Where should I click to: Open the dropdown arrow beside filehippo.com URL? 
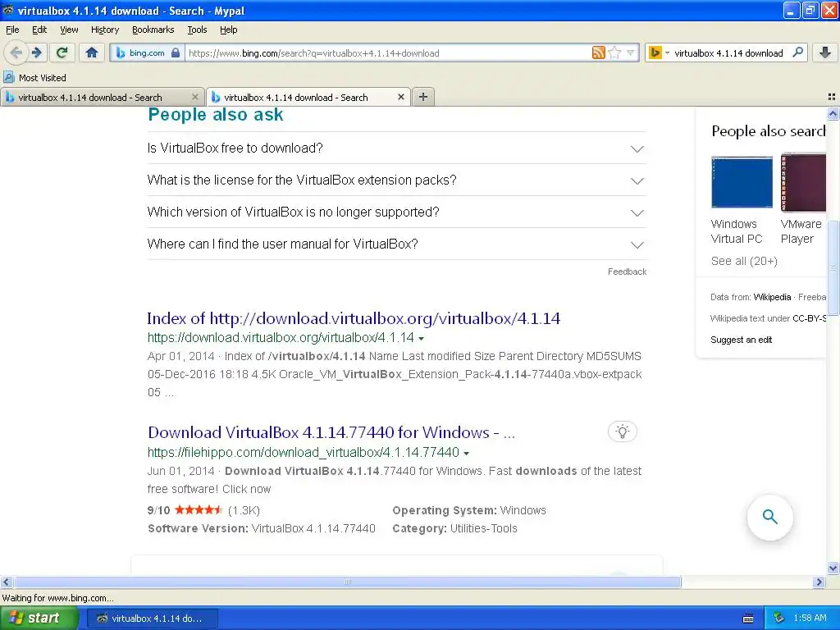(x=466, y=453)
